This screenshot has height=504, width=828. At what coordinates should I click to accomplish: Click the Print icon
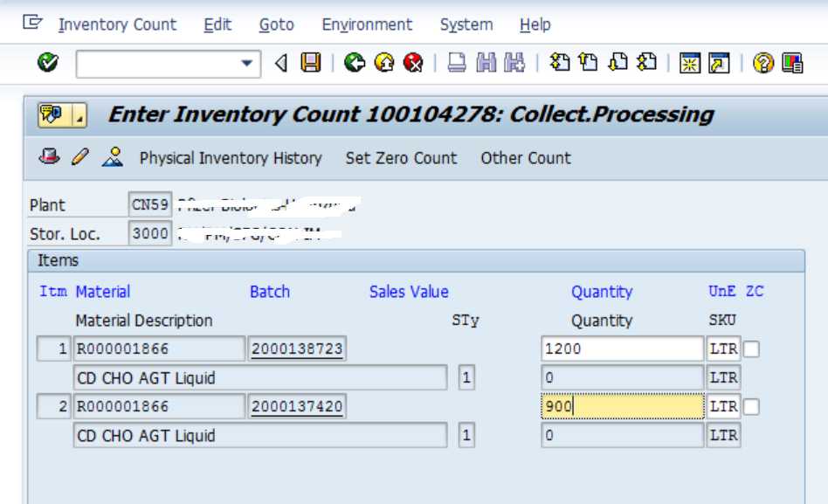click(456, 63)
